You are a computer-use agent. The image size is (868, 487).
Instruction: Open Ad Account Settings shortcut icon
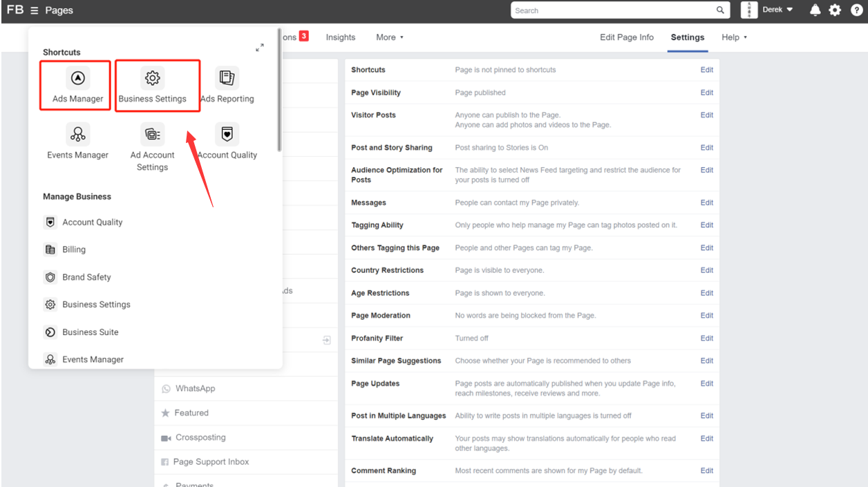pyautogui.click(x=152, y=134)
